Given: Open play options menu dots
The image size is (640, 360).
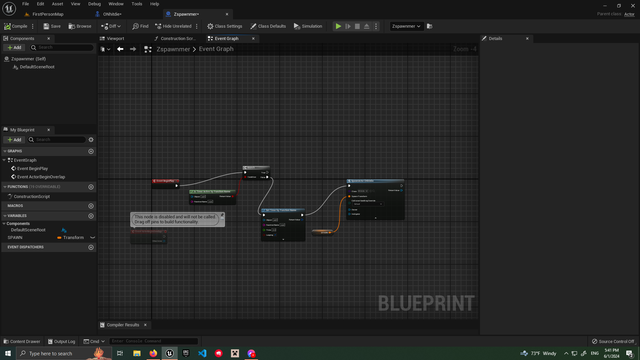Looking at the screenshot, I should click(376, 26).
